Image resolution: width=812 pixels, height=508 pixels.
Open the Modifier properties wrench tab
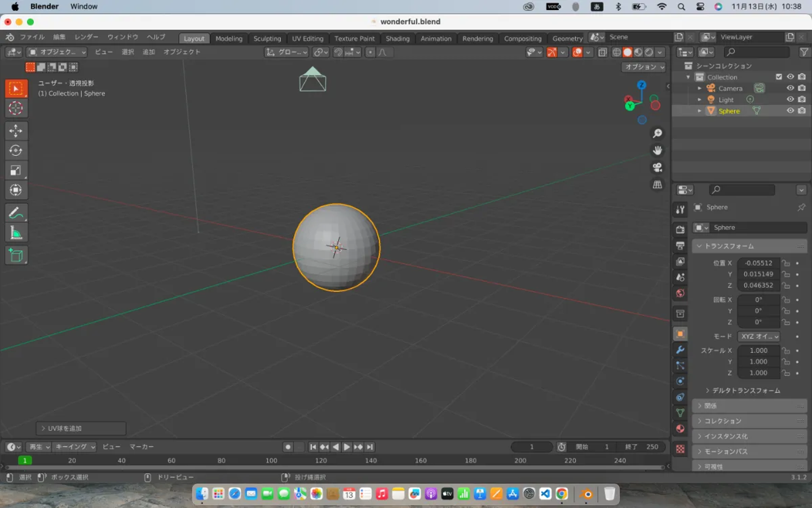point(680,350)
